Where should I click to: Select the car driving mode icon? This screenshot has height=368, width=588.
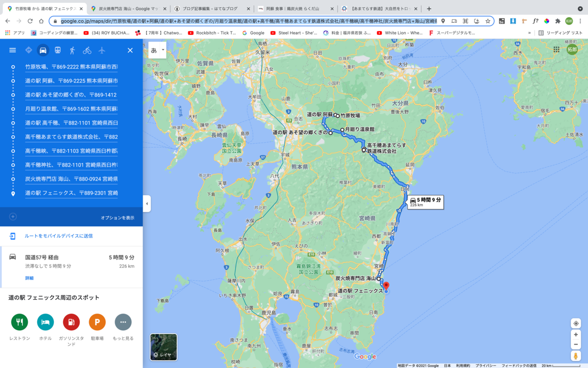(43, 50)
